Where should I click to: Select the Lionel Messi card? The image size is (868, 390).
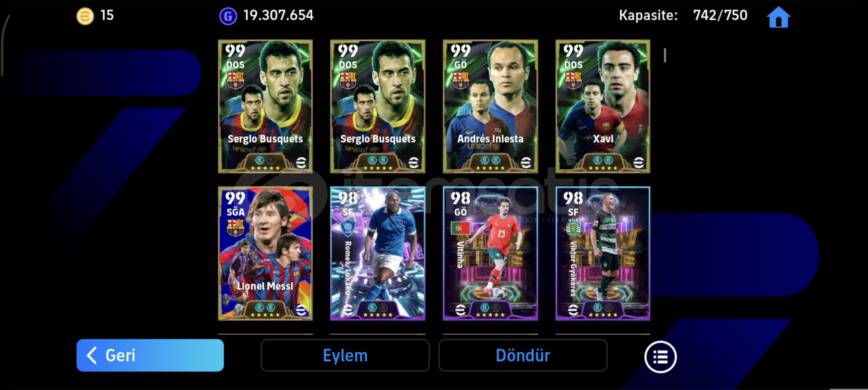pos(265,253)
